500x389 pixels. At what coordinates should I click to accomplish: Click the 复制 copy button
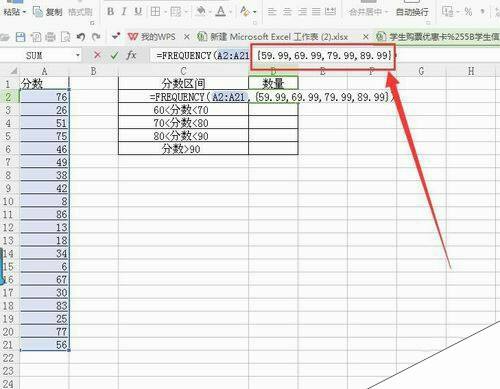tap(48, 12)
